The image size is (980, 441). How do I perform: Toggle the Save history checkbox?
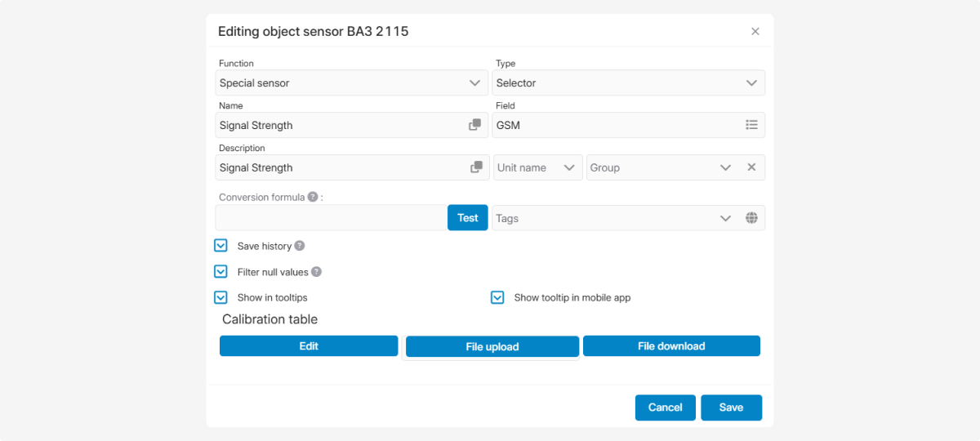pos(220,246)
